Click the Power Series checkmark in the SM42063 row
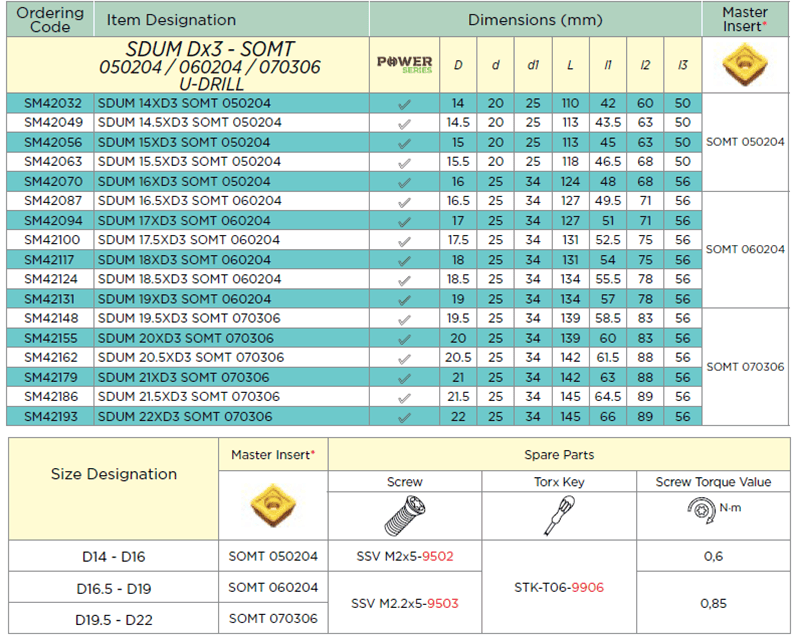 tap(404, 163)
